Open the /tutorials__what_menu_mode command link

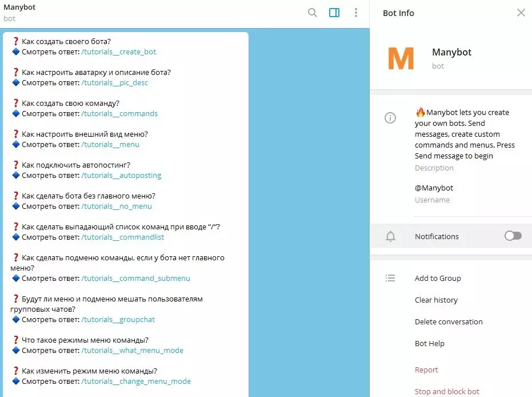click(133, 350)
